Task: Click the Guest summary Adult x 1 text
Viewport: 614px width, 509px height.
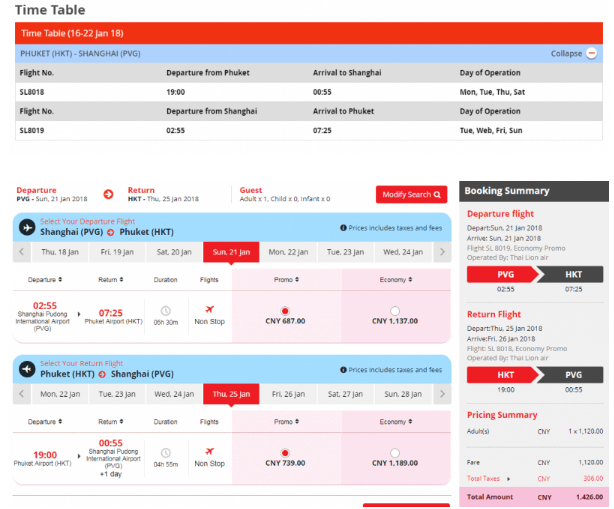Action: click(x=285, y=199)
